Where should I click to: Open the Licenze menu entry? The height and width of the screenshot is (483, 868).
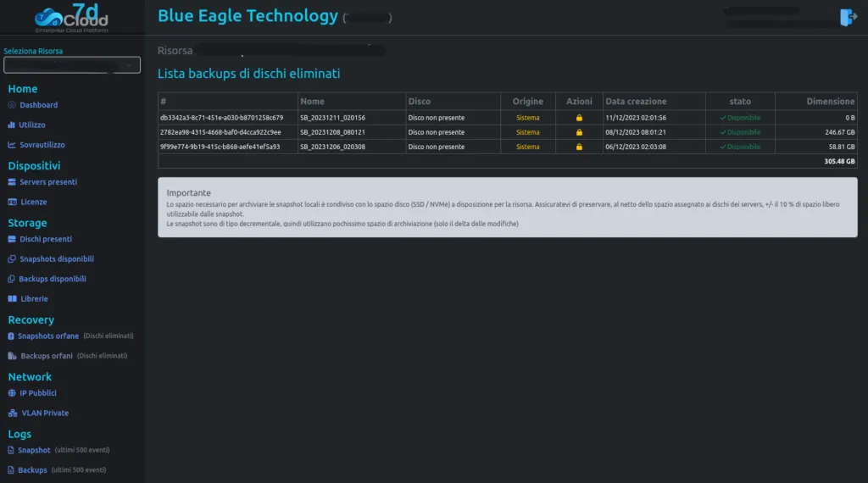click(33, 202)
